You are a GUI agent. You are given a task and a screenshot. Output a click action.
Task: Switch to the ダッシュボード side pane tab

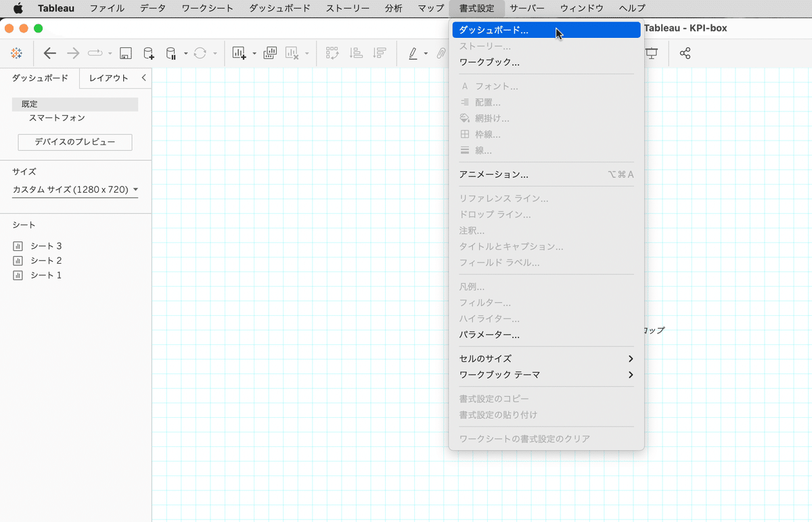[x=40, y=78]
